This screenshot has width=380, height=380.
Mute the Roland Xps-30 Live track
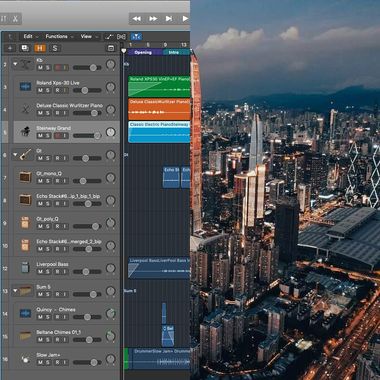(x=40, y=90)
